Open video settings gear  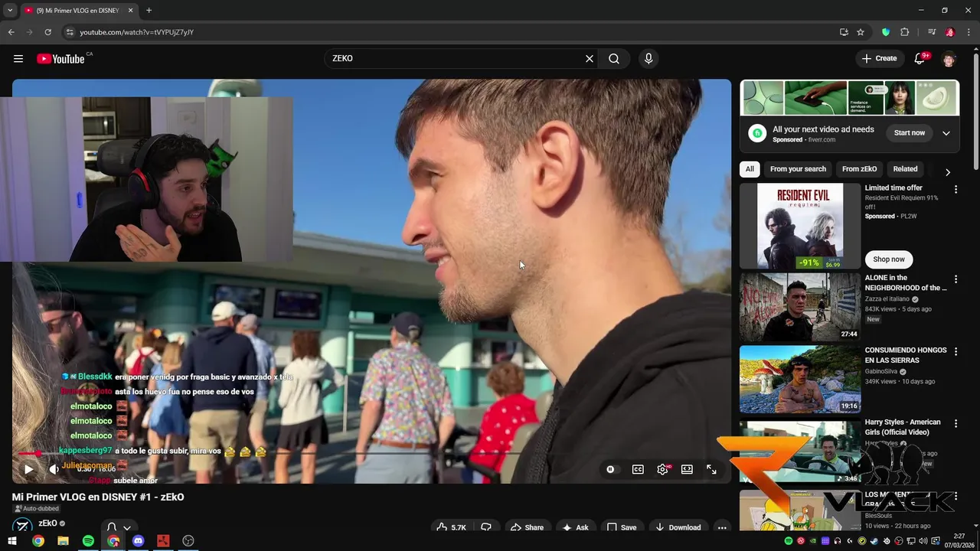(x=662, y=469)
